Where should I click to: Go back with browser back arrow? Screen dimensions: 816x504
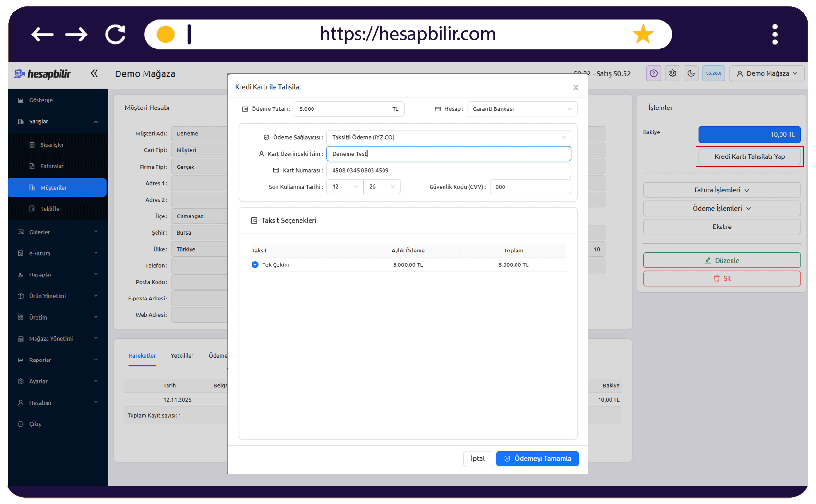click(42, 34)
